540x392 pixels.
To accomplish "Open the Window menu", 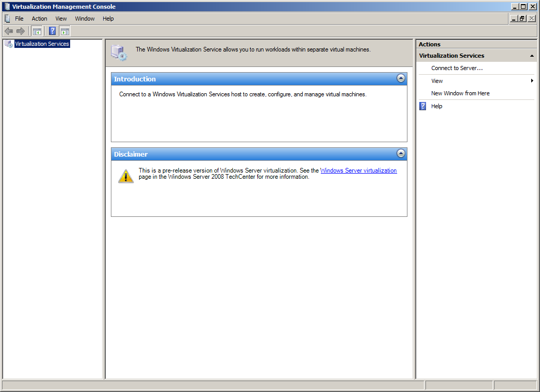I will [x=85, y=19].
